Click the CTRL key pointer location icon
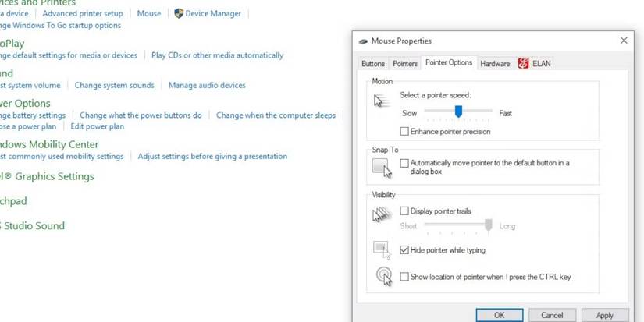Viewport: 644px width, 322px height. (x=382, y=276)
